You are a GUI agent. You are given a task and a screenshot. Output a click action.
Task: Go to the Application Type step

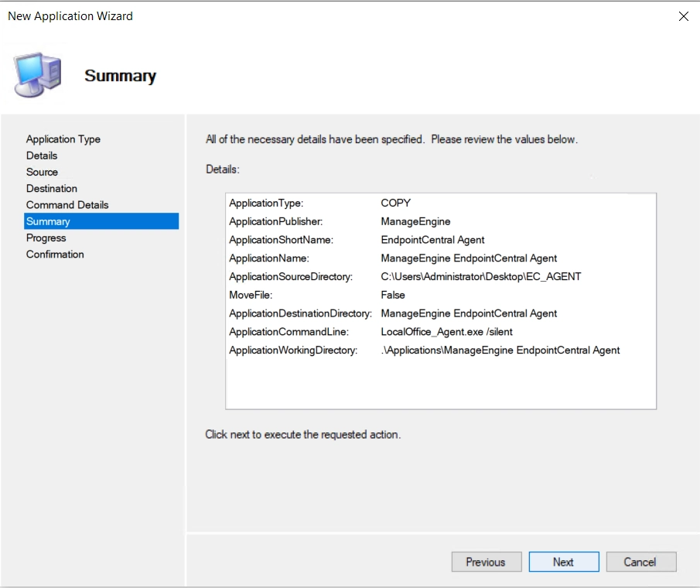(63, 138)
